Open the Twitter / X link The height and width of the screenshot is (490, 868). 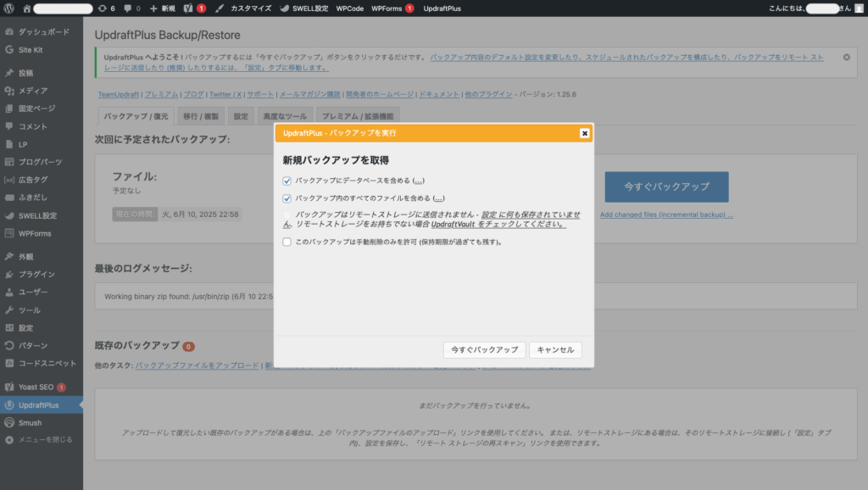click(x=225, y=94)
